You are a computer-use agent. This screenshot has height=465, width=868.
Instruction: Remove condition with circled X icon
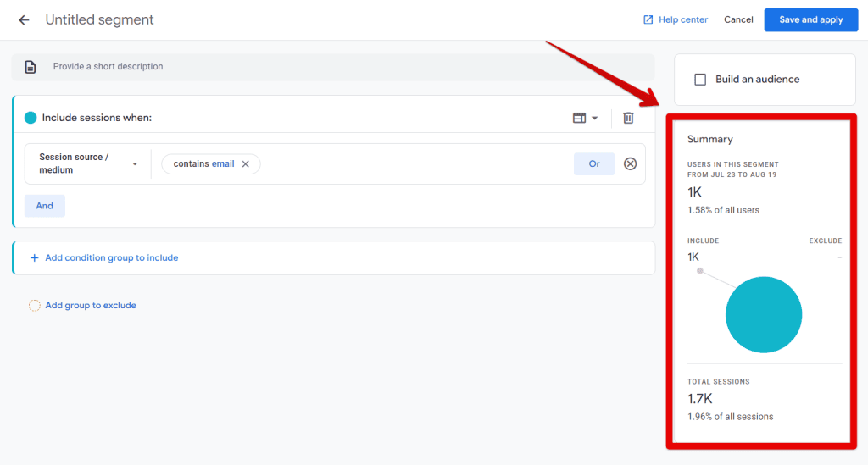[x=630, y=164]
